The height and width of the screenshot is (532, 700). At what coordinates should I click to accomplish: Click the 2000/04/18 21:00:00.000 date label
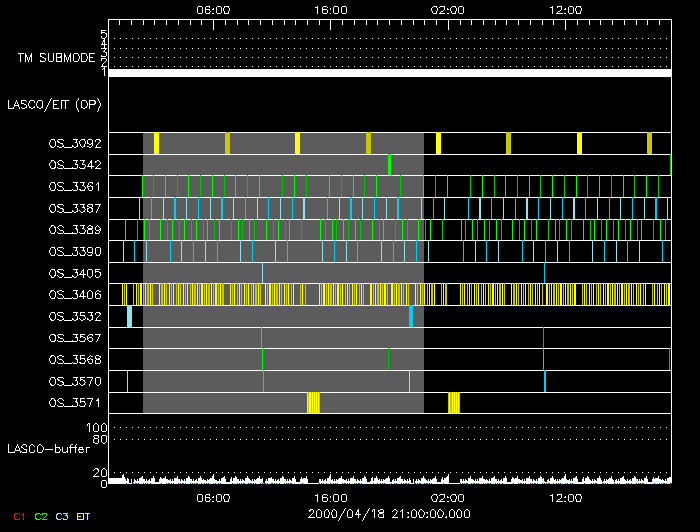tap(389, 513)
